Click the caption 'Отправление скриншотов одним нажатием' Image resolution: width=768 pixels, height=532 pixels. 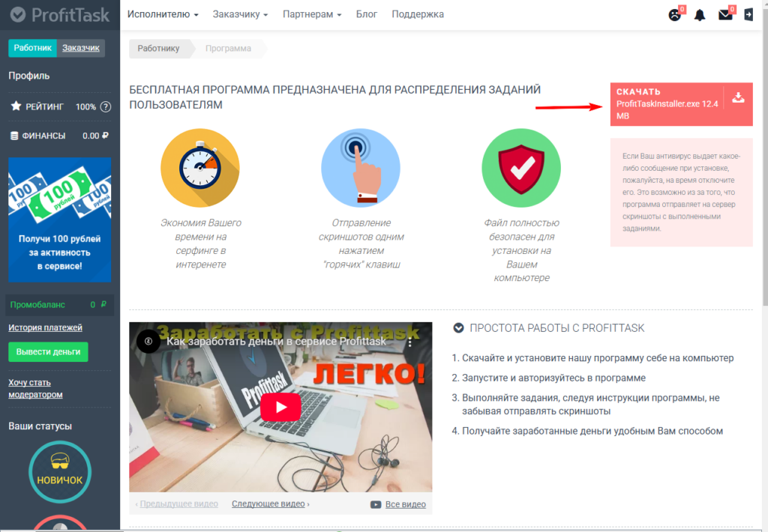coord(361,244)
